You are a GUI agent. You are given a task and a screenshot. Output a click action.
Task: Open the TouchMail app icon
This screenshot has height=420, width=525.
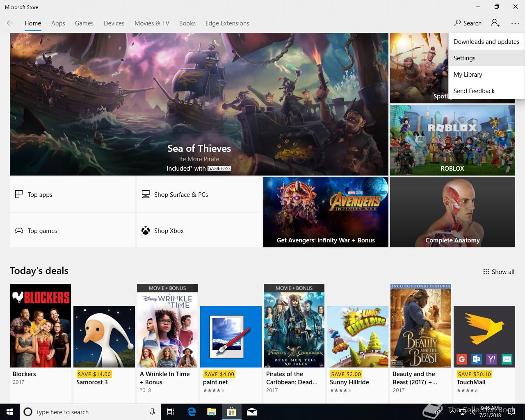click(484, 337)
